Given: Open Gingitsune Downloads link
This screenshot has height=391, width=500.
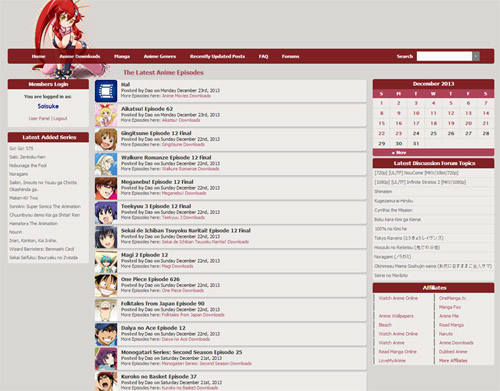Looking at the screenshot, I should click(x=183, y=144).
